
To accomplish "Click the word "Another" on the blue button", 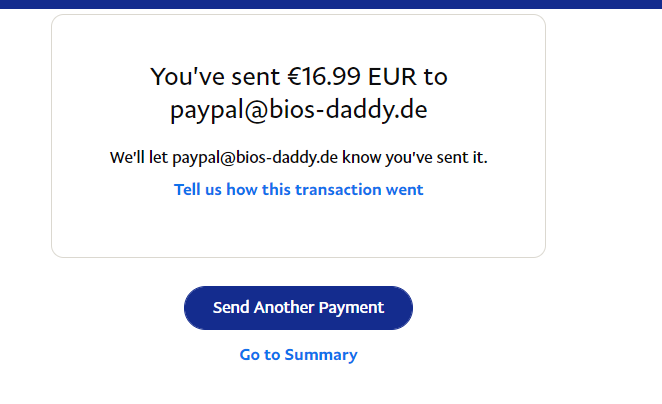I will pos(284,307).
